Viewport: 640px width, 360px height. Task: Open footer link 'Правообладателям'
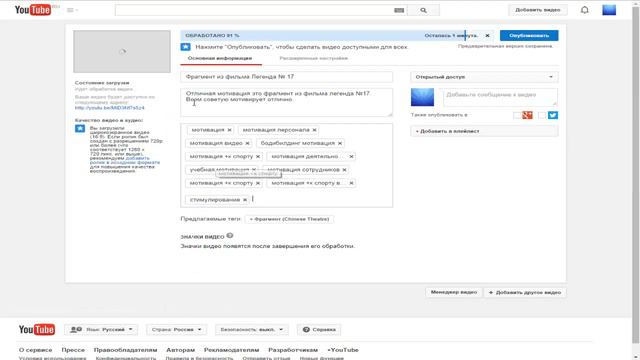[125, 350]
